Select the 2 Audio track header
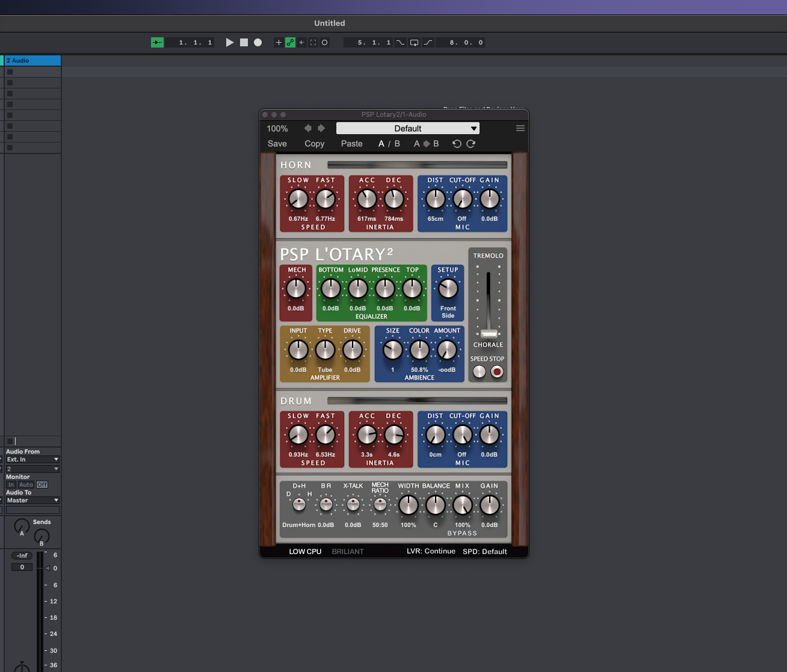Image resolution: width=787 pixels, height=672 pixels. pos(32,61)
